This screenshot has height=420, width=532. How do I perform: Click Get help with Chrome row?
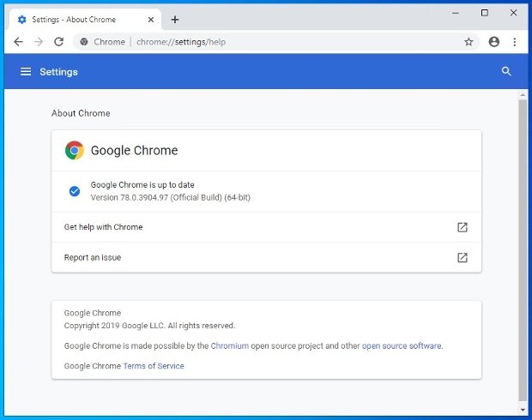[266, 227]
